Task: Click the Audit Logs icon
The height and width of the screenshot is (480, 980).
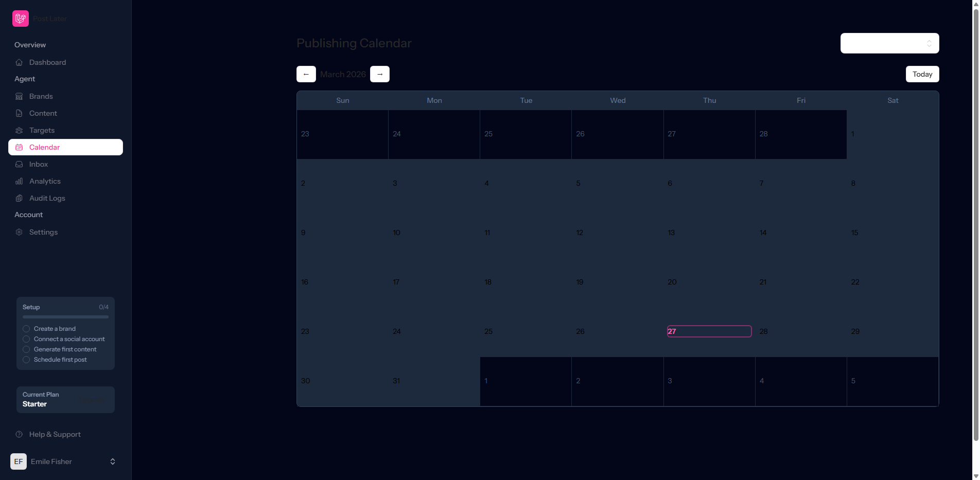Action: click(19, 198)
